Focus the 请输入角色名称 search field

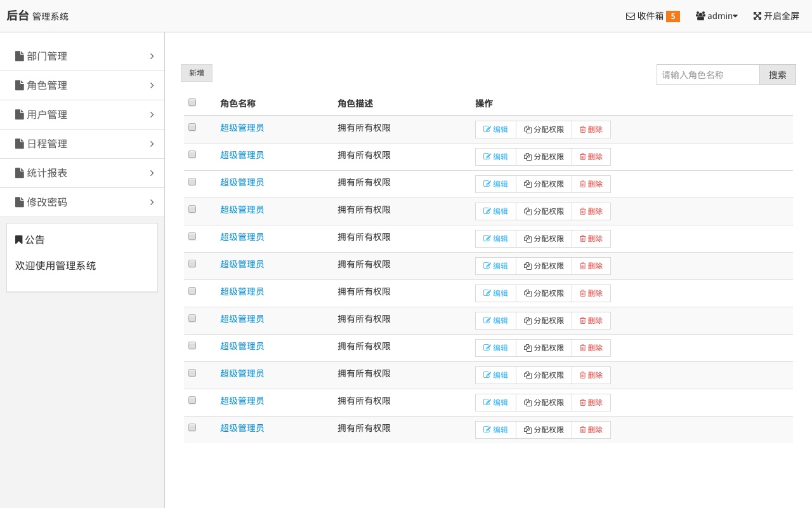708,74
